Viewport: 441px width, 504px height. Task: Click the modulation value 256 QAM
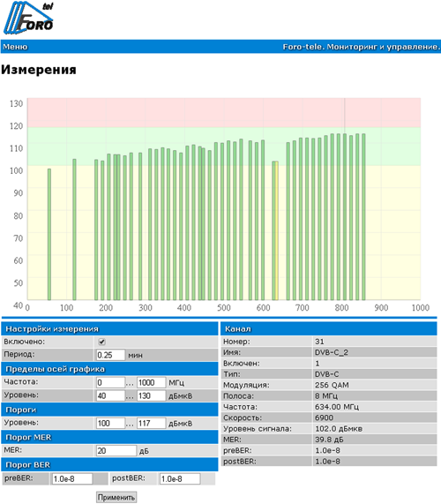(332, 385)
